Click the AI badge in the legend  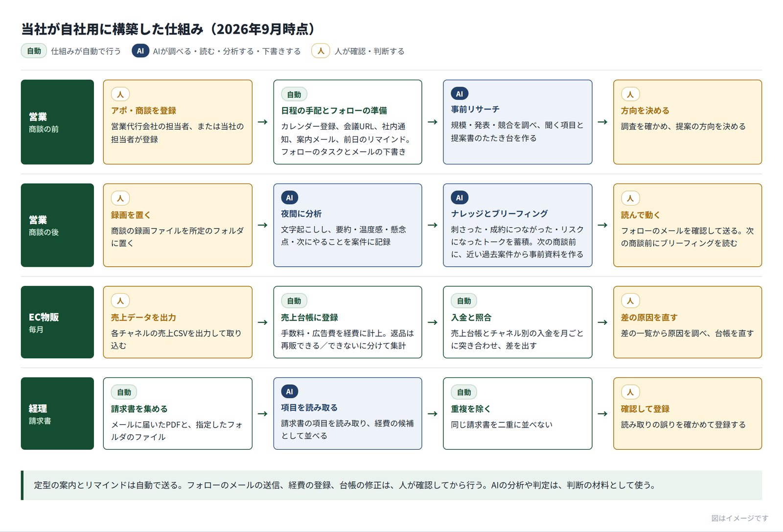click(140, 51)
